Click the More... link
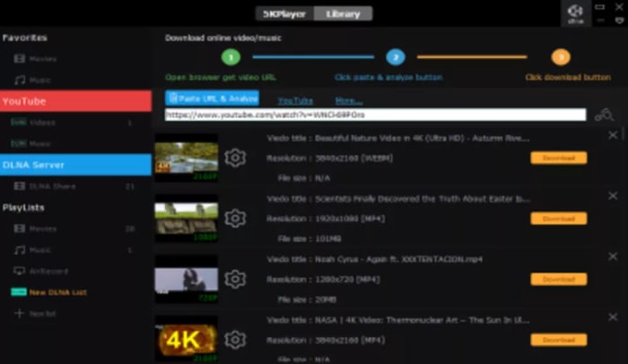This screenshot has height=364, width=628. [x=348, y=100]
